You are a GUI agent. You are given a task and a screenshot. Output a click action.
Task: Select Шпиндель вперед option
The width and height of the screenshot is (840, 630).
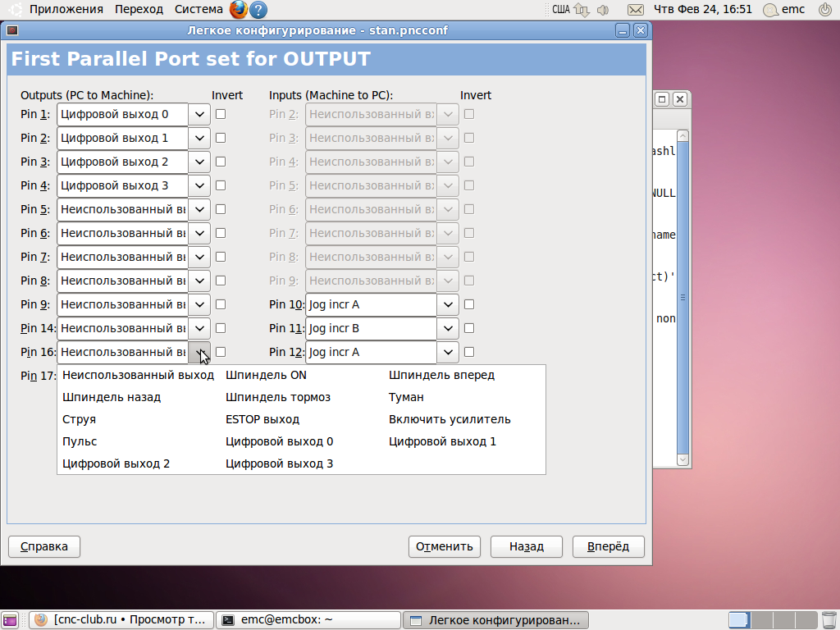pos(441,375)
